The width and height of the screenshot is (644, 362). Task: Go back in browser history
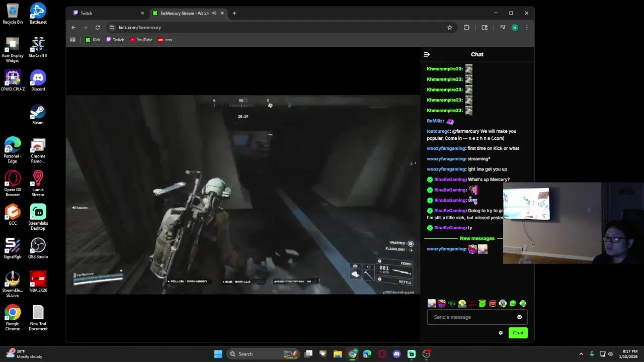click(x=73, y=28)
